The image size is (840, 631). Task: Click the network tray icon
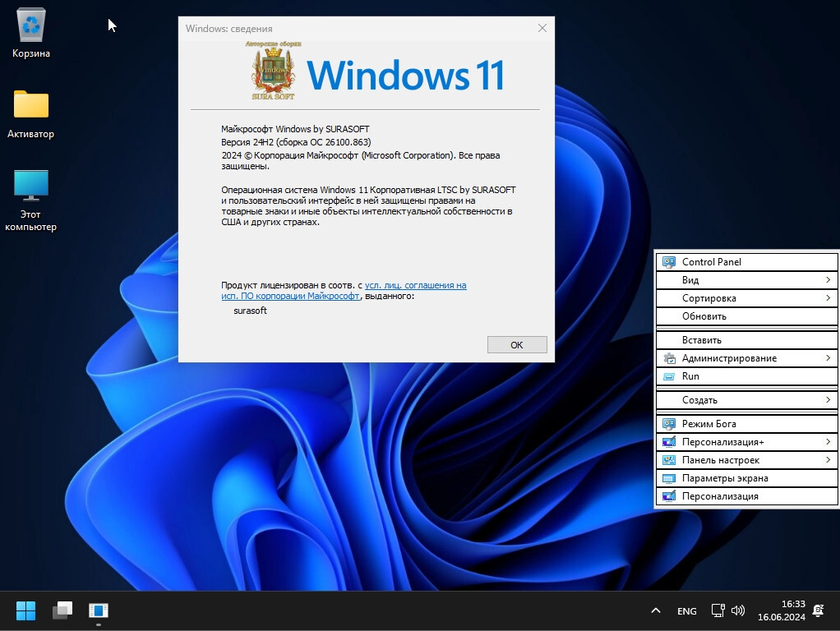coord(718,610)
